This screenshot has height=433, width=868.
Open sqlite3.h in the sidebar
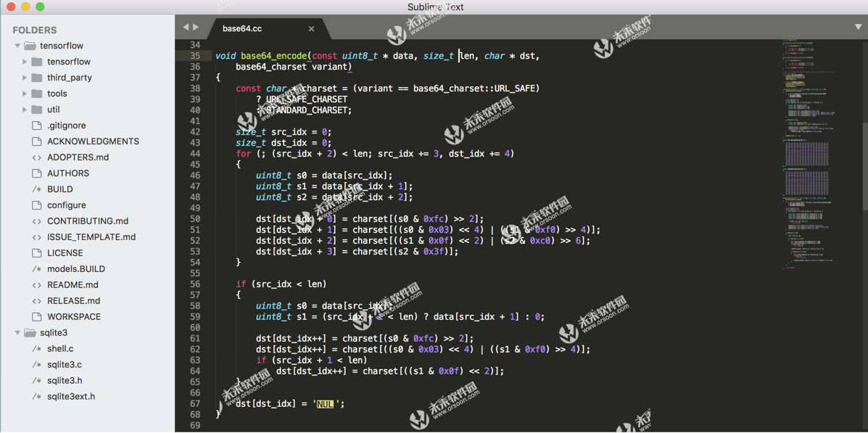pyautogui.click(x=65, y=380)
